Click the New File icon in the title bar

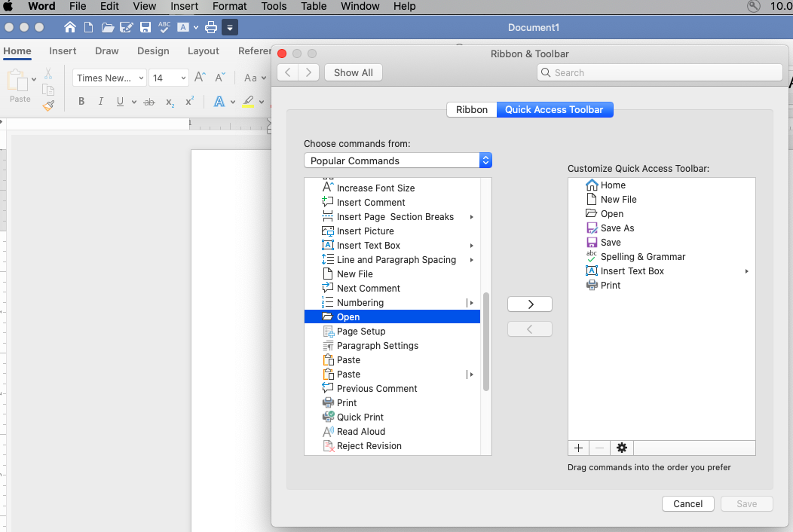coord(88,27)
